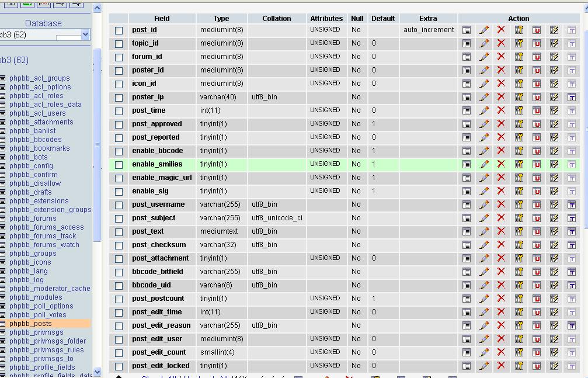This screenshot has width=588, height=378.
Task: Click the pencil edit icon for topic_id
Action: click(483, 43)
